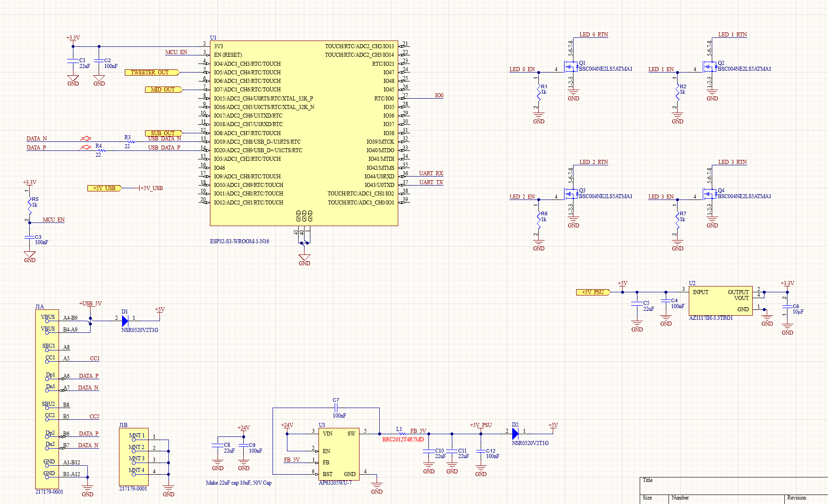Select the TWEETER_OUT port symbol

pyautogui.click(x=152, y=72)
